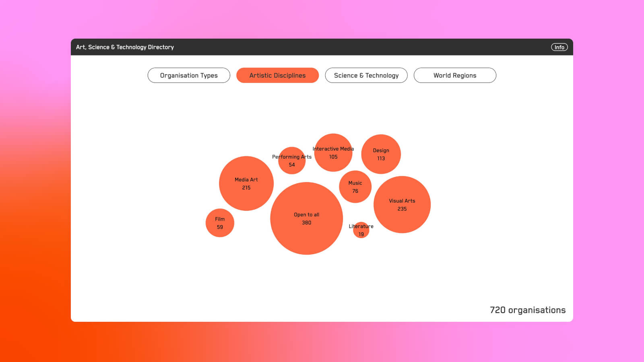Image resolution: width=644 pixels, height=362 pixels.
Task: Open the Info button in the header
Action: (x=559, y=47)
